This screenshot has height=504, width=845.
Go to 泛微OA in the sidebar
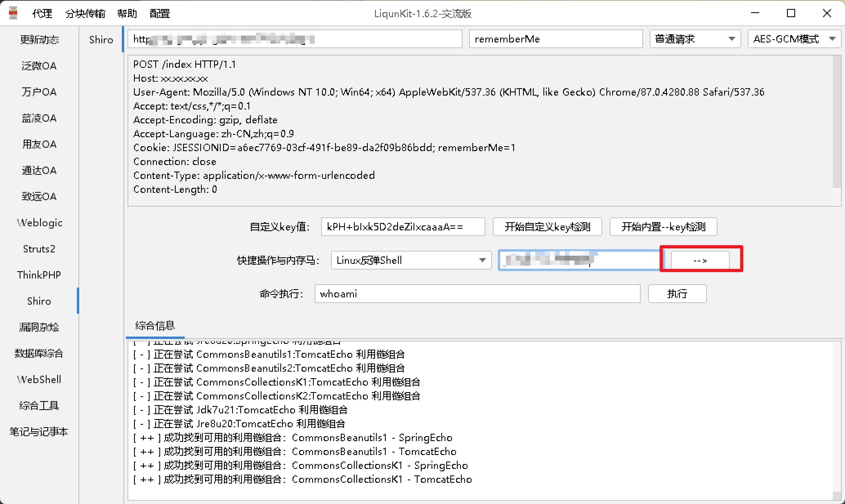39,66
